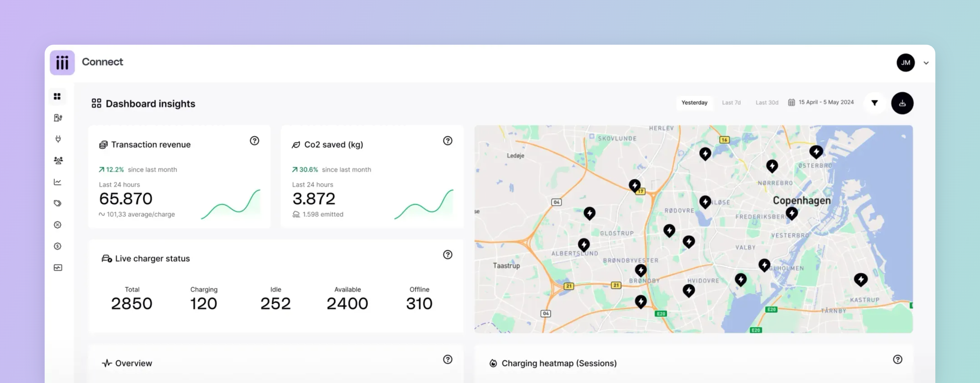Click the Offline 310 value
The height and width of the screenshot is (383, 980).
pos(419,304)
